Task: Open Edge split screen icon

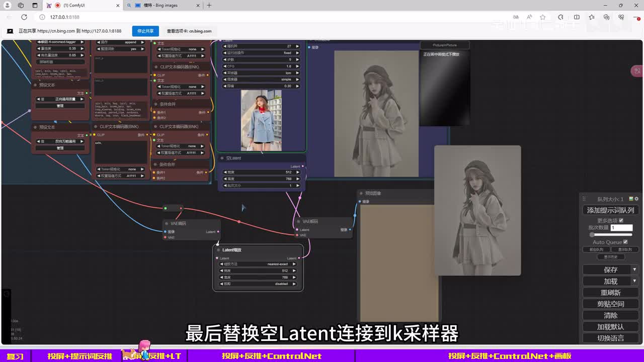Action: coord(577,17)
